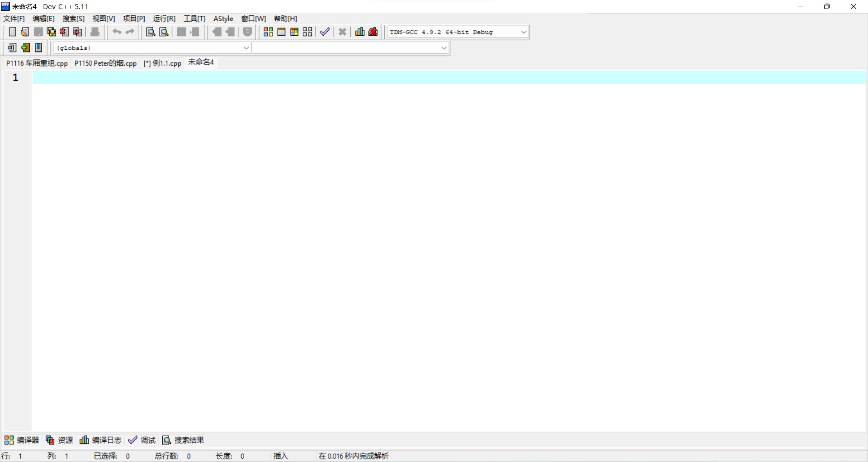Run the program with window icon
868x462 pixels.
(x=281, y=32)
